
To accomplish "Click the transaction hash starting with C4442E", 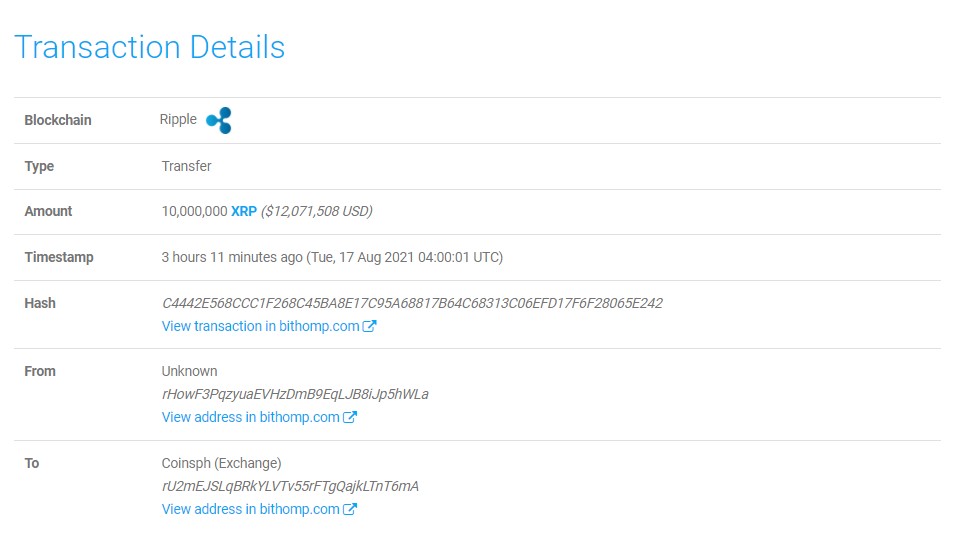I will coord(412,303).
